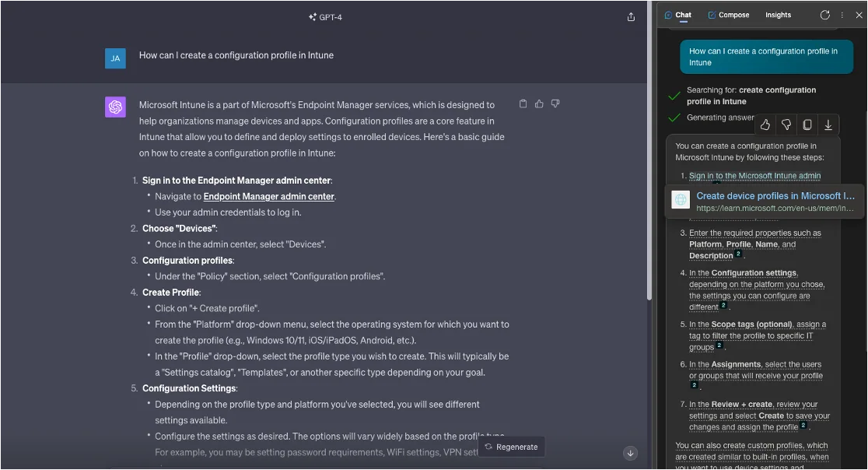Viewport: 868px width, 470px height.
Task: Click the share chat icon in ChatGPT
Action: [631, 17]
